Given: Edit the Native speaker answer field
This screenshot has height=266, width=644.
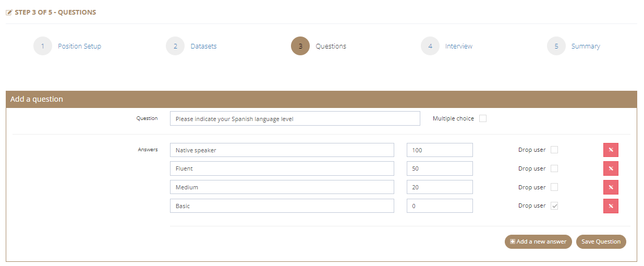Looking at the screenshot, I should [282, 150].
